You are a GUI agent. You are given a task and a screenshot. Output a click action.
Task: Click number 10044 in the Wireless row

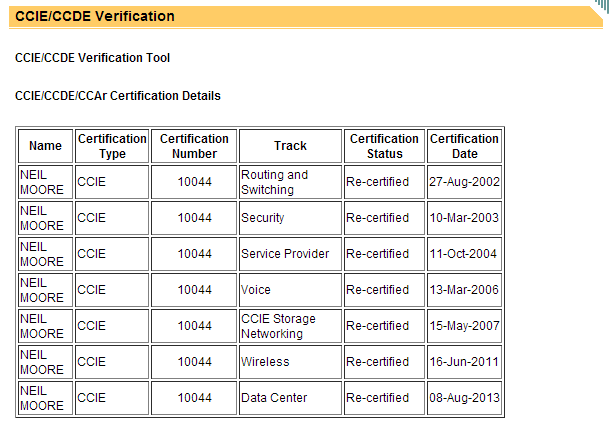tap(195, 362)
